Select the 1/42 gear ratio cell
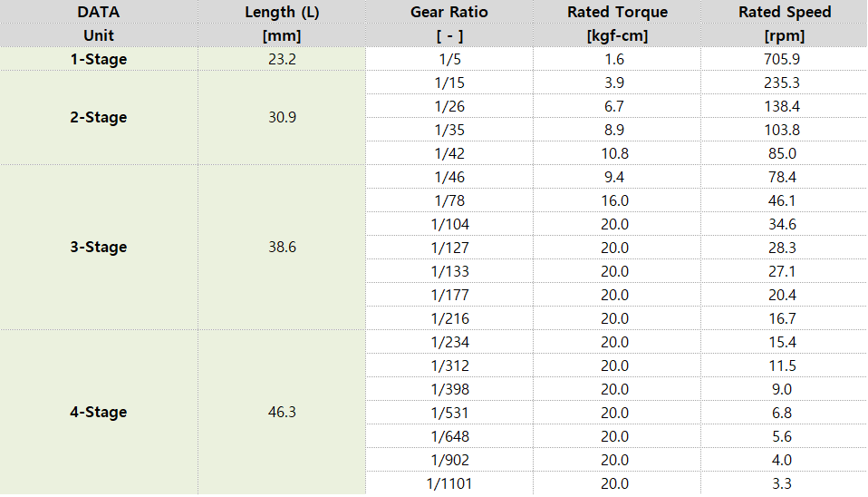Viewport: 868px width, 497px height. point(449,153)
